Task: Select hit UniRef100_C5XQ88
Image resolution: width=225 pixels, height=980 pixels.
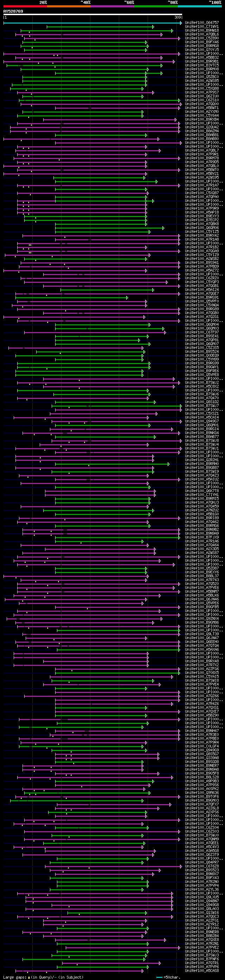Action: tap(202, 89)
